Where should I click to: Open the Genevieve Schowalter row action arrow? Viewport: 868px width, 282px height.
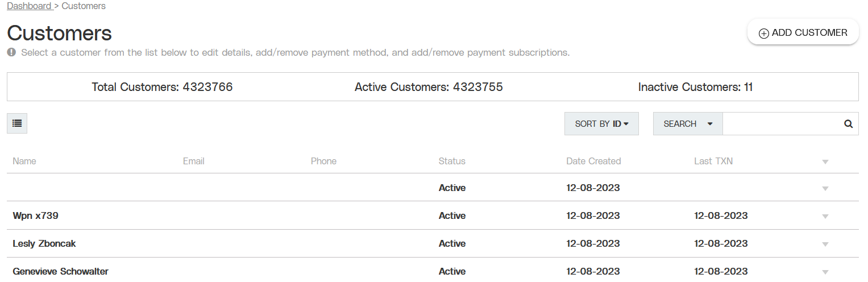pyautogui.click(x=825, y=272)
